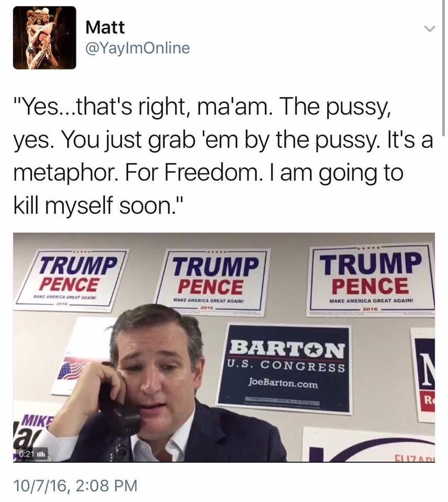The width and height of the screenshot is (448, 502).
Task: Open the 10/7/16, 2:08 PM timestamp
Action: coord(76,485)
